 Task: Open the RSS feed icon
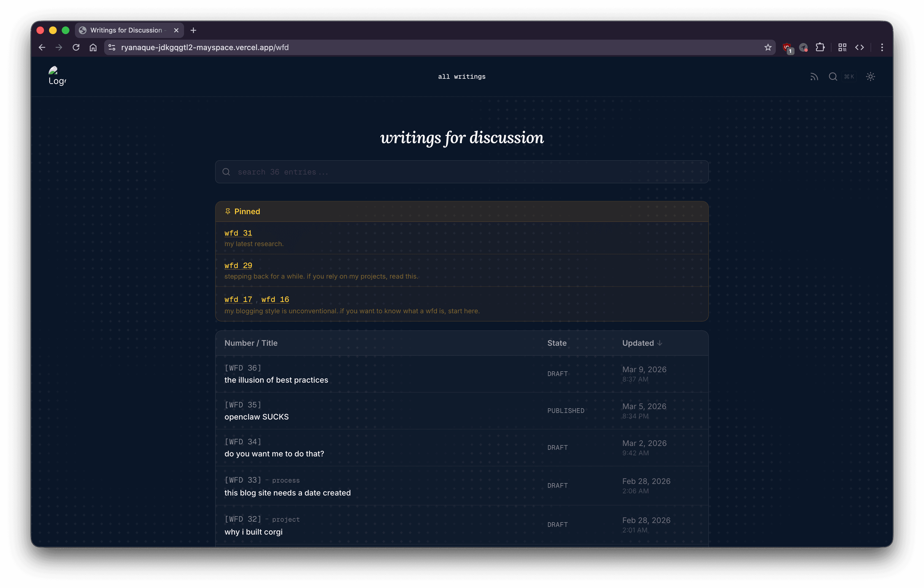coord(814,77)
